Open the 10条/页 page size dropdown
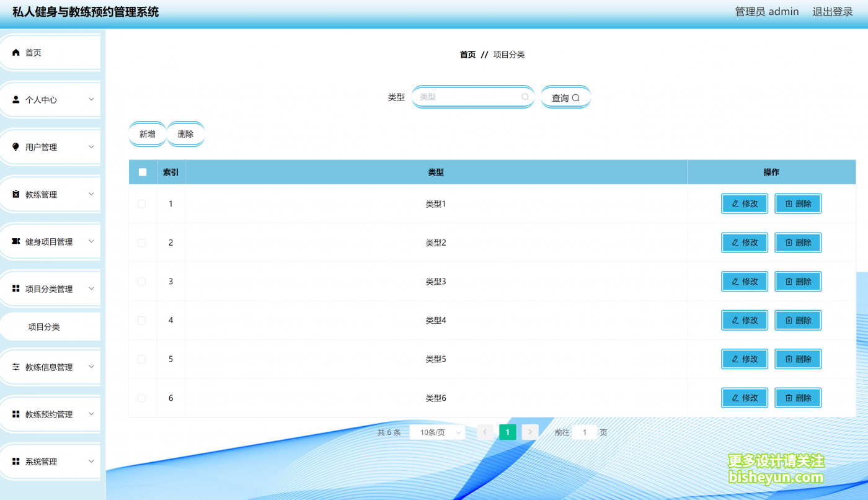Screen dimensions: 868x500 tap(437, 432)
